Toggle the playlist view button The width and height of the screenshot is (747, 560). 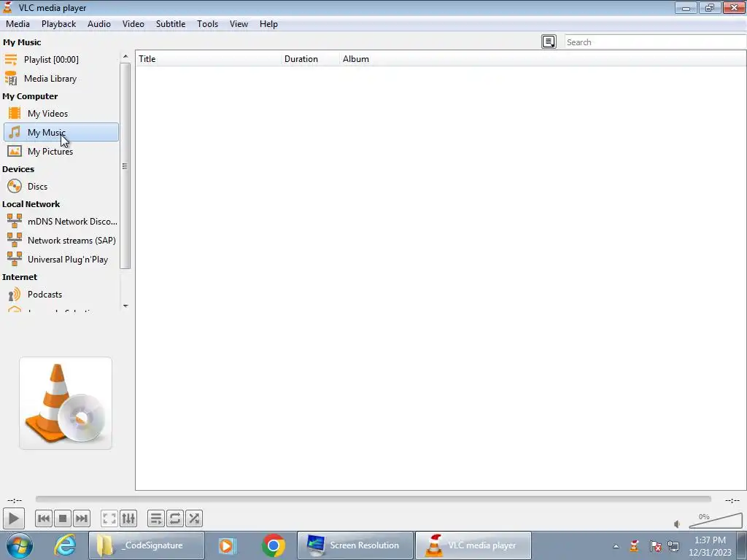click(156, 518)
